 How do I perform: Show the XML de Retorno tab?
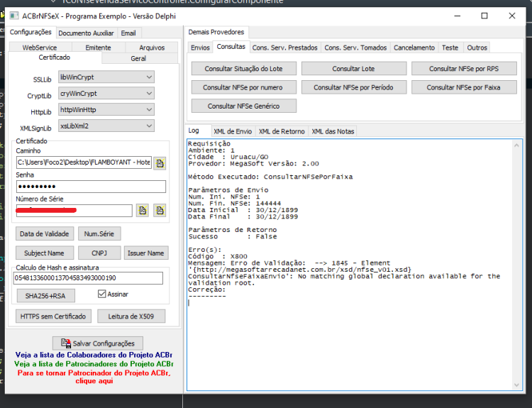tap(282, 131)
